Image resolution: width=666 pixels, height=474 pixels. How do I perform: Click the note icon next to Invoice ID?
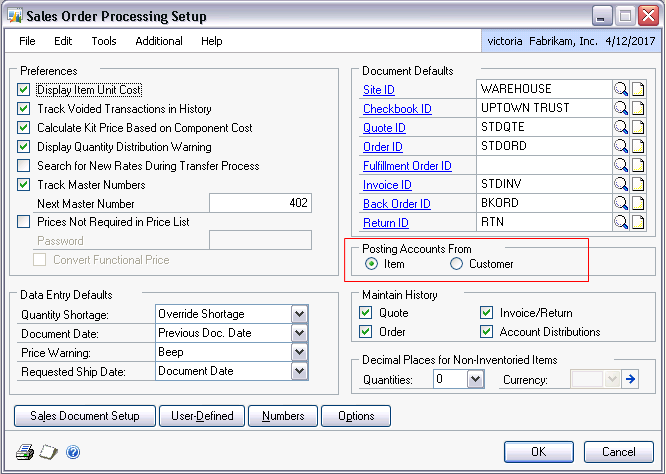pyautogui.click(x=637, y=185)
